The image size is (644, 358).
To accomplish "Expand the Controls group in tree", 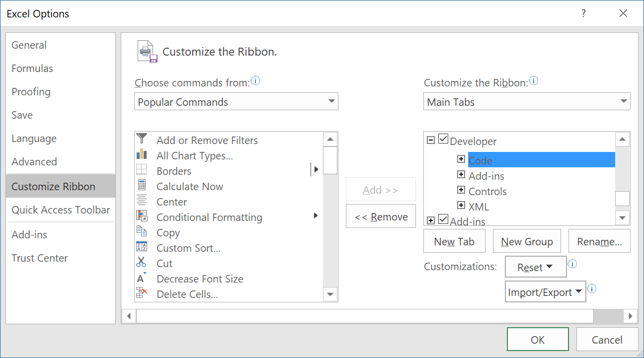I will (461, 191).
